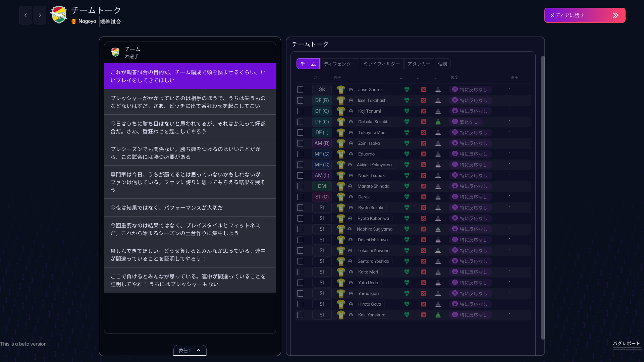Tick the checkbox for Daisuke Suzuki
Image resolution: width=644 pixels, height=362 pixels.
click(300, 122)
